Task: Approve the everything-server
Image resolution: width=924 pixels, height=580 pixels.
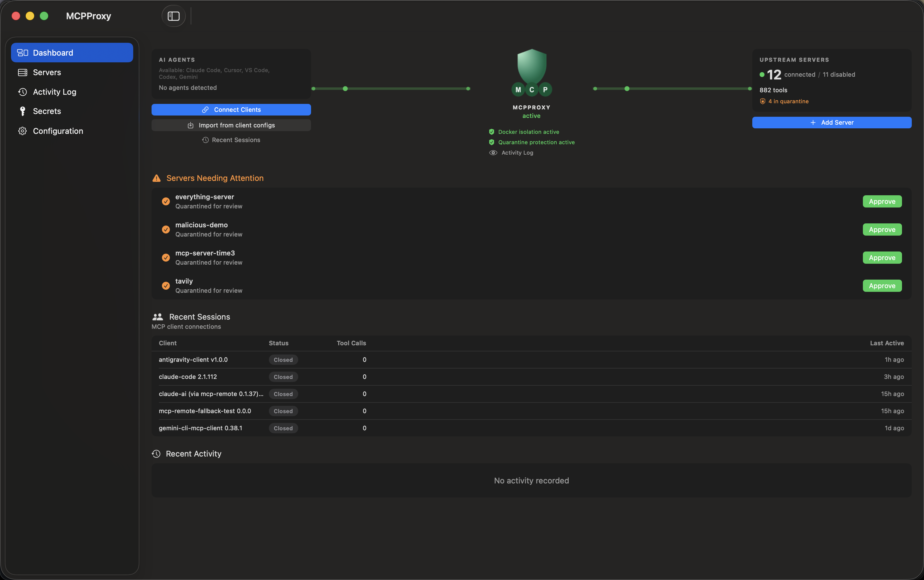Action: tap(882, 201)
